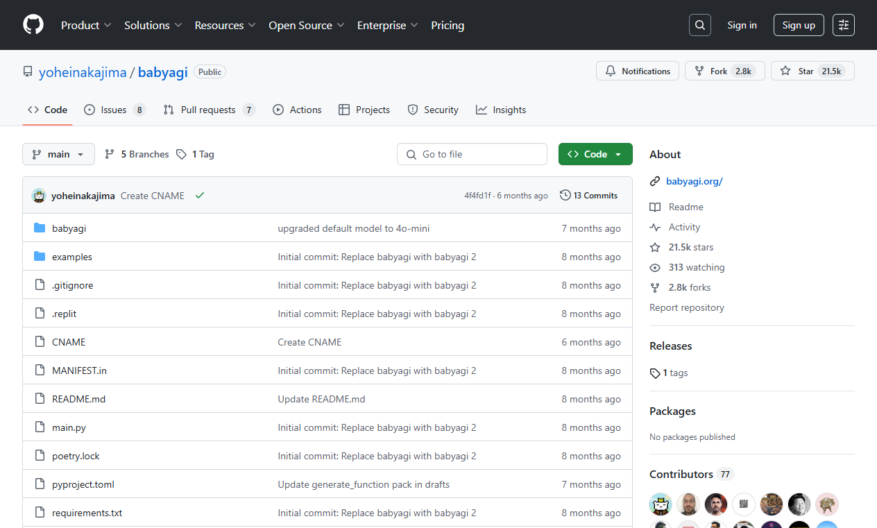
Task: Open Readme from the About sidebar
Action: [677, 207]
